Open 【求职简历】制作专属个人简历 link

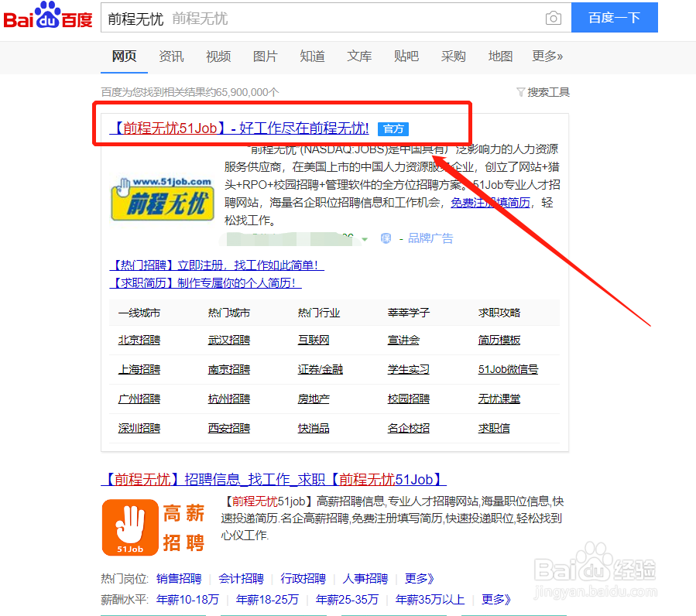pos(205,282)
